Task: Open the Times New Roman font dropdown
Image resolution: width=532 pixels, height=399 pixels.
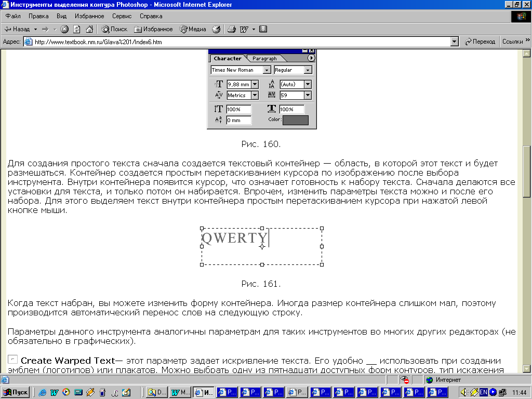Action: [267, 70]
